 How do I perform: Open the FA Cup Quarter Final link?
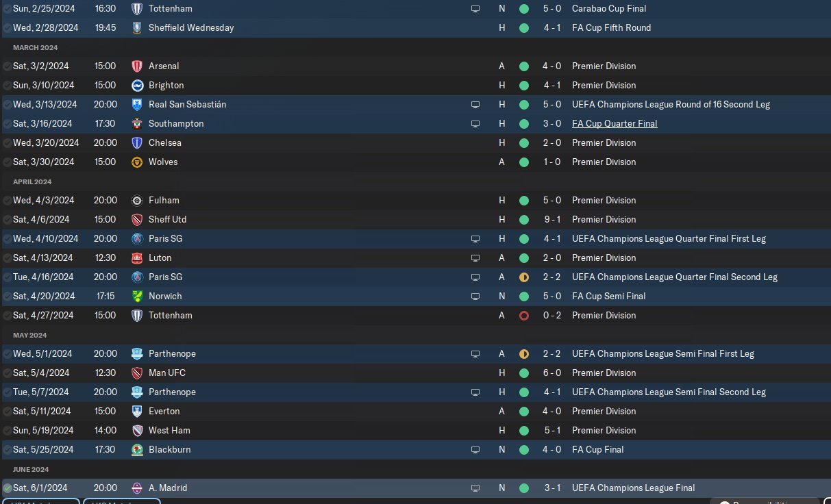[x=615, y=124]
